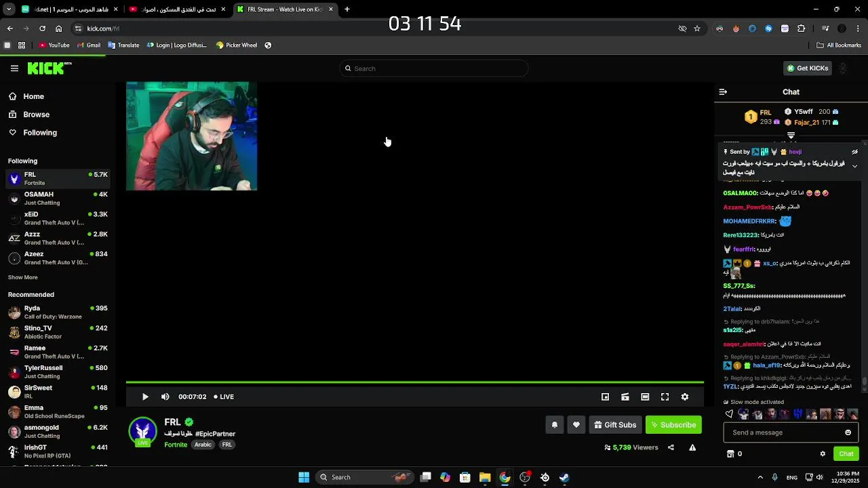Open All Bookmarks folder
This screenshot has width=868, height=488.
(839, 45)
